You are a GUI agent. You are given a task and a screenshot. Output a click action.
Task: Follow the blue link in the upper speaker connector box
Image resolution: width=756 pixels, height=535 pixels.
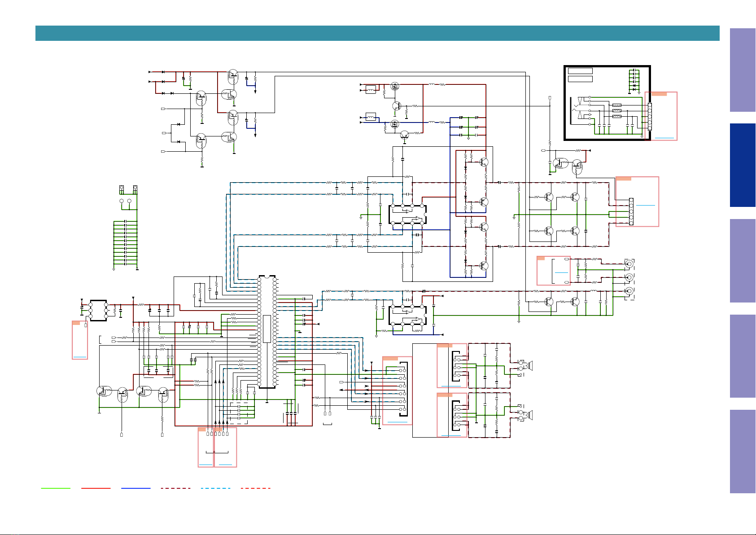(x=451, y=386)
